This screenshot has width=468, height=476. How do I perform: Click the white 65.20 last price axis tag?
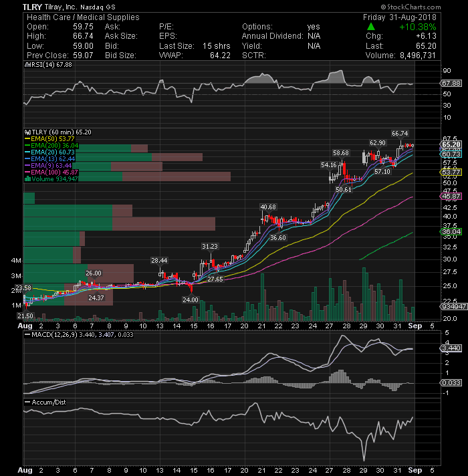[451, 144]
